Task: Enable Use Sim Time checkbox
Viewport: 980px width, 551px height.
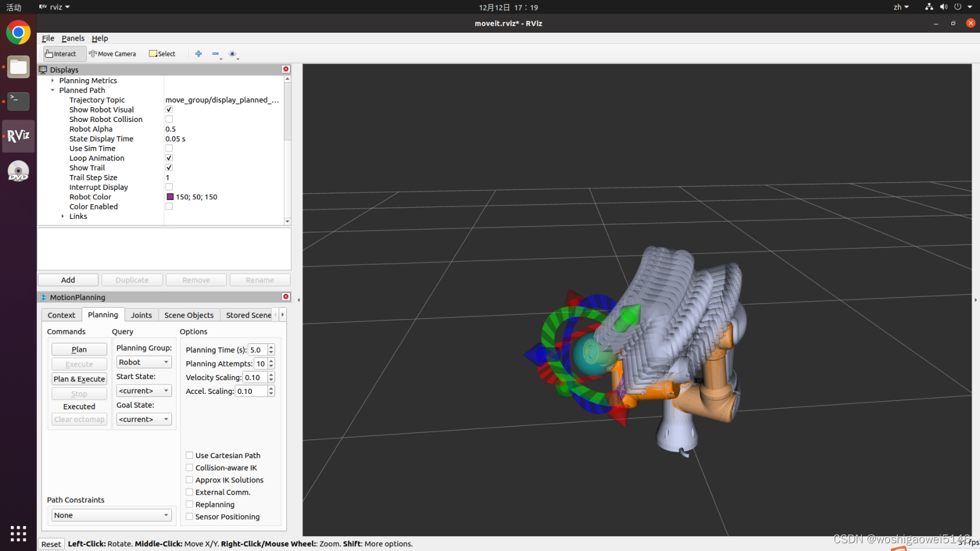Action: [x=169, y=148]
